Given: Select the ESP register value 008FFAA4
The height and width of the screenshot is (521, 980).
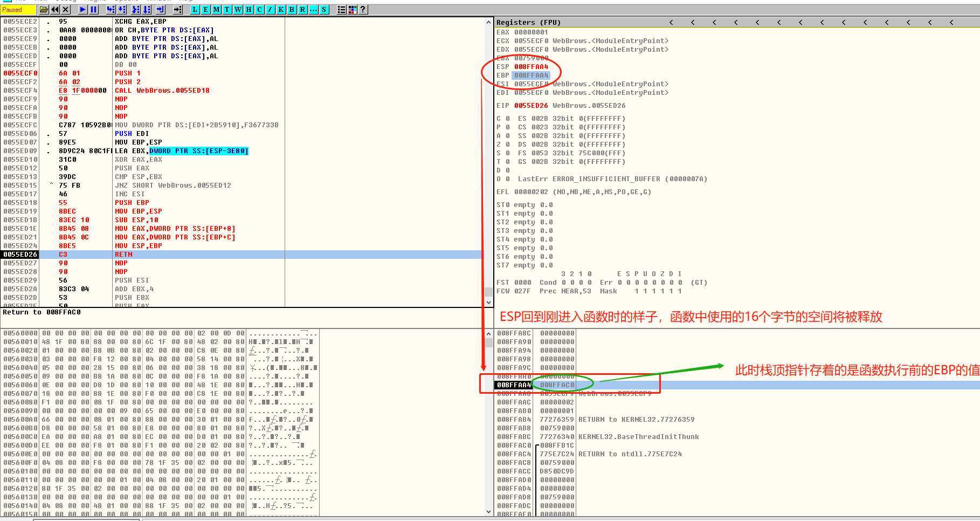Looking at the screenshot, I should click(x=531, y=66).
